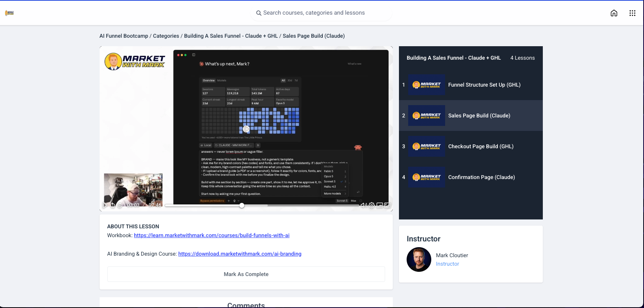
Task: Open Categories breadcrumb link
Action: pos(166,36)
